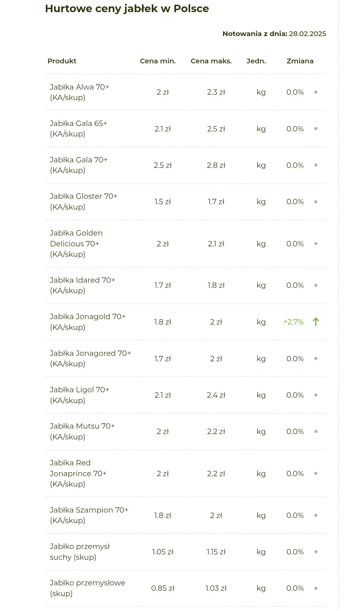This screenshot has height=611, width=364.
Task: Select Jabłka Golden Delicious 70+ product
Action: click(x=76, y=243)
